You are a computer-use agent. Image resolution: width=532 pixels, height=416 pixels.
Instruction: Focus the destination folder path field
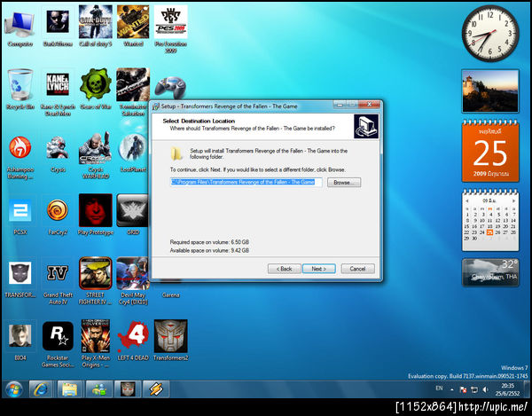pyautogui.click(x=246, y=182)
